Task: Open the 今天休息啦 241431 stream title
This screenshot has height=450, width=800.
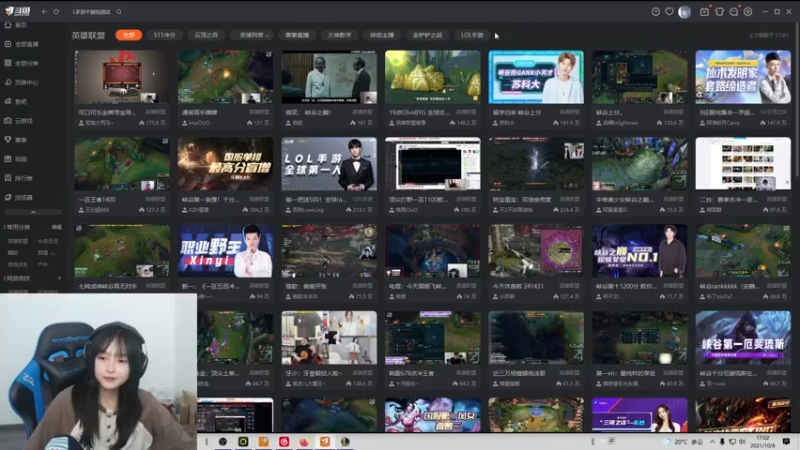Action: [x=518, y=286]
